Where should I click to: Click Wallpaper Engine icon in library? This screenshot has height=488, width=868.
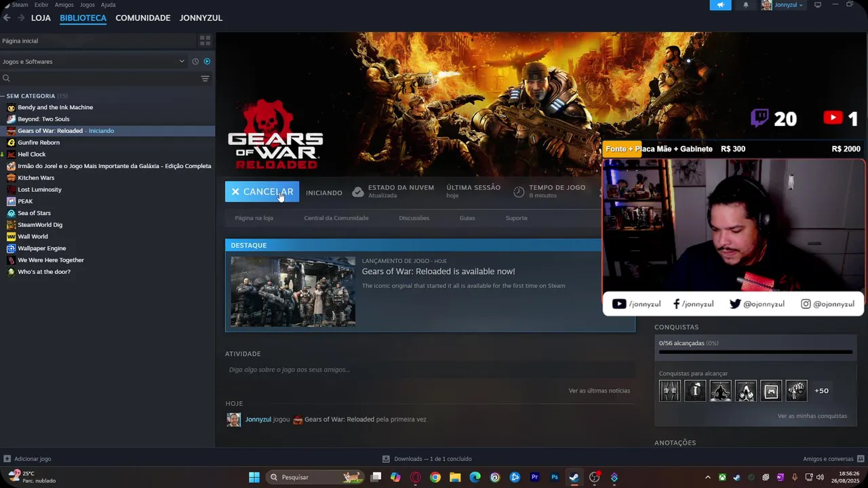(11, 248)
